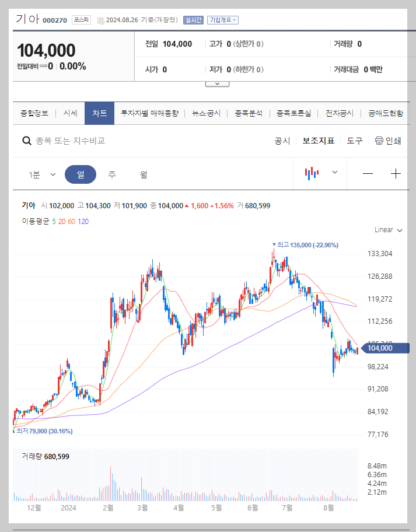416x532 pixels.
Task: Toggle the 20-day moving average
Action: tap(61, 223)
